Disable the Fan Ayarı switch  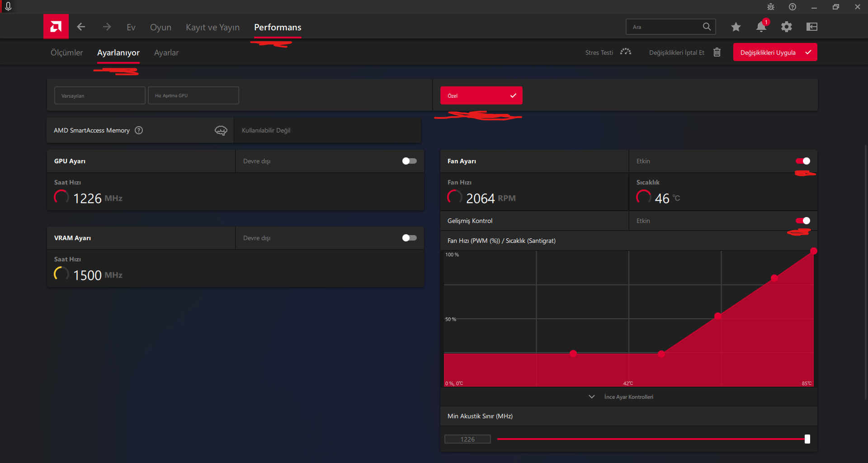[x=803, y=161]
